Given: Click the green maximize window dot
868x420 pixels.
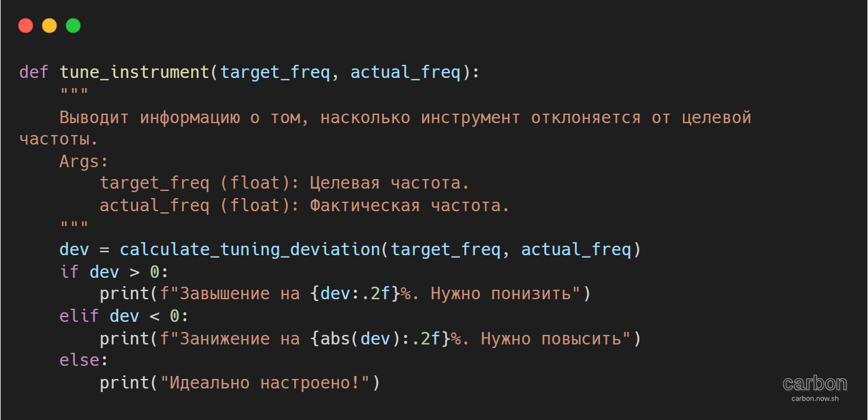Looking at the screenshot, I should tap(73, 26).
